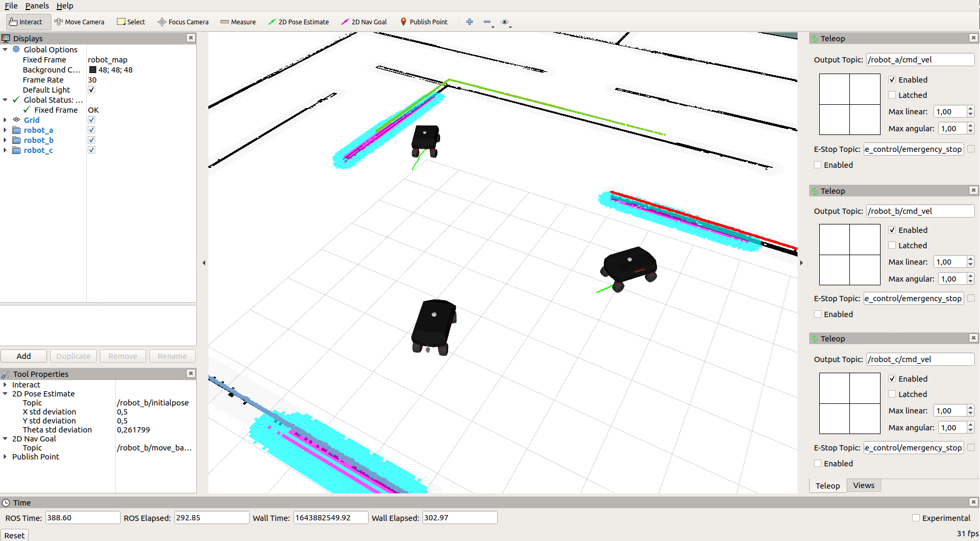Click the robot_a teleop joystick pad

pyautogui.click(x=849, y=104)
